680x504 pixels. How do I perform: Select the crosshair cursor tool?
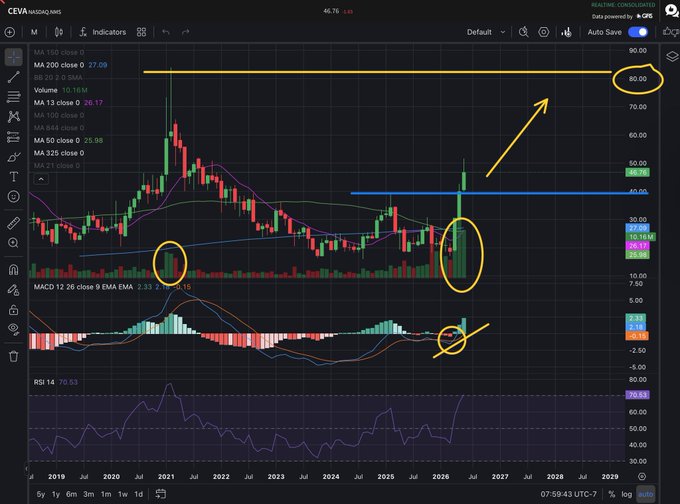pos(13,57)
